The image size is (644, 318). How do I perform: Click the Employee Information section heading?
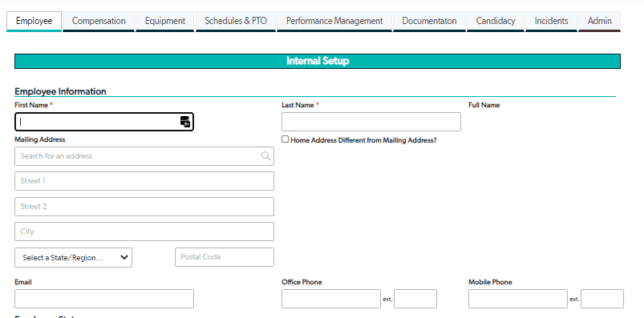60,91
